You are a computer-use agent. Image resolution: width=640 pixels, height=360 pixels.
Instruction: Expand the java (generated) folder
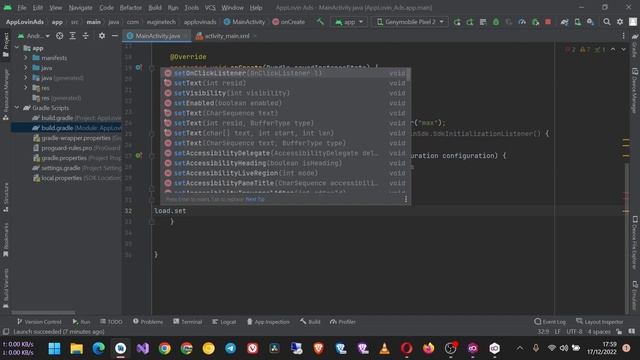coord(26,78)
